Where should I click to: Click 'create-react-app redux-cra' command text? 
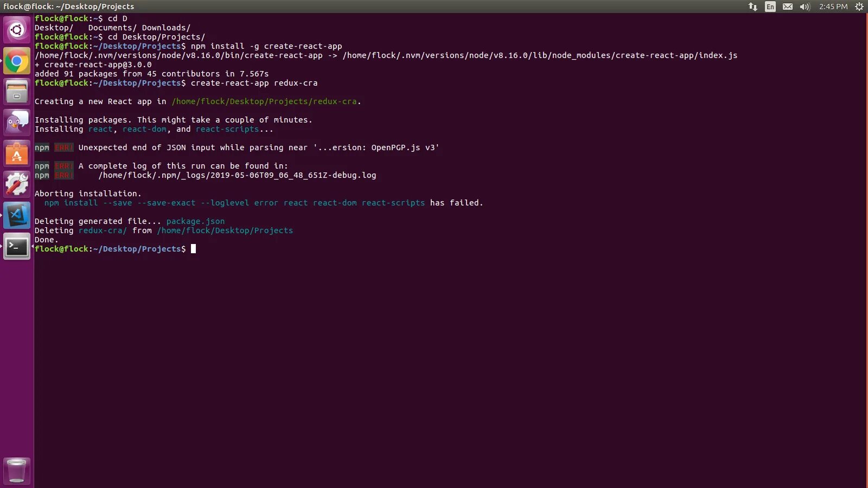pos(254,83)
